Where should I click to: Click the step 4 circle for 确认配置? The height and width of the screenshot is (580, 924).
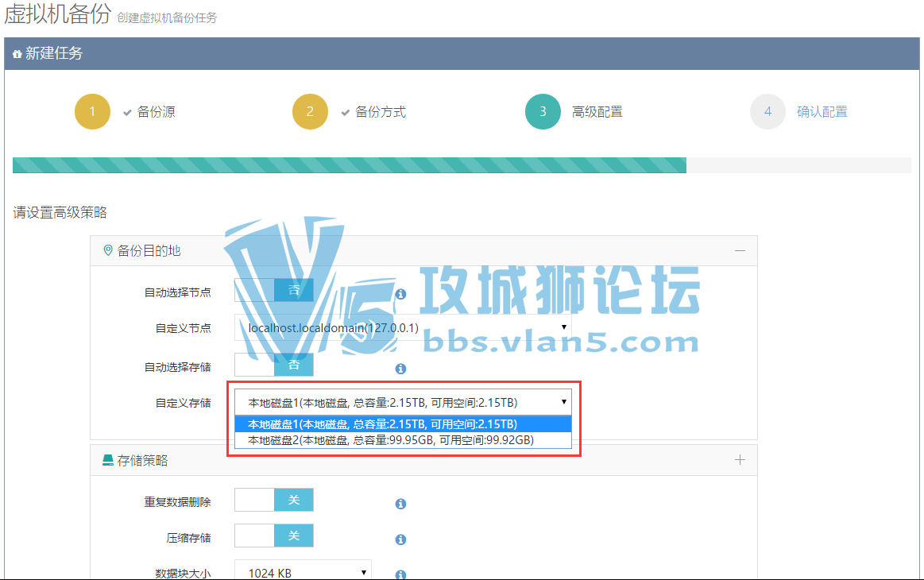tap(767, 111)
